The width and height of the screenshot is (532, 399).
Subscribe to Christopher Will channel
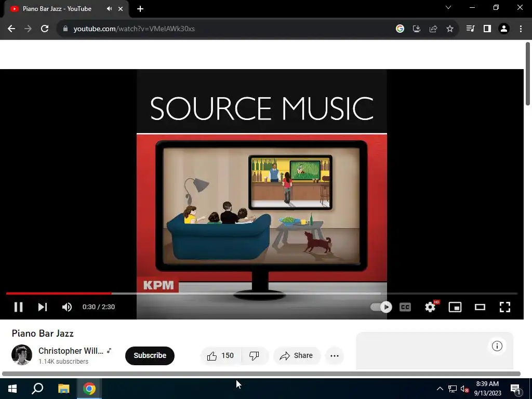point(150,355)
